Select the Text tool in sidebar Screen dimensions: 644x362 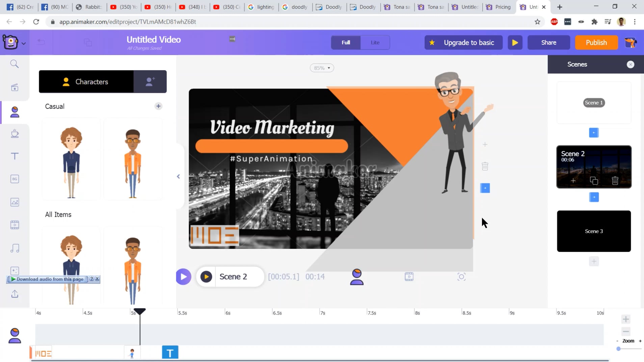point(15,156)
